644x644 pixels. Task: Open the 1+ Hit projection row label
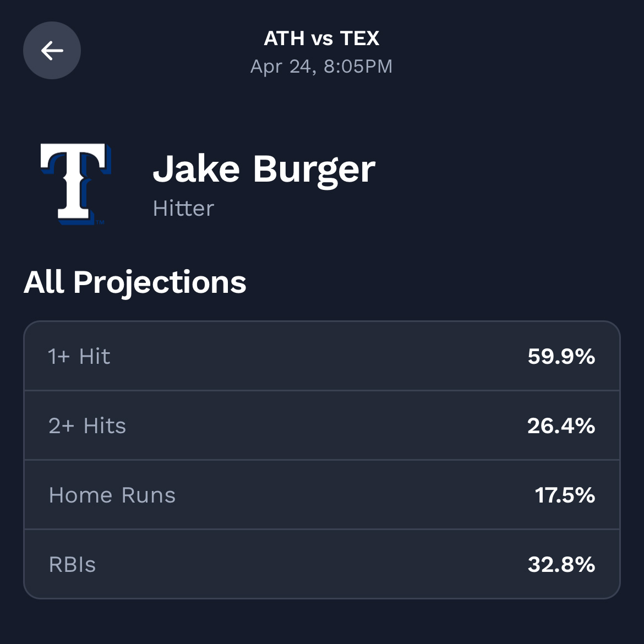pos(79,357)
